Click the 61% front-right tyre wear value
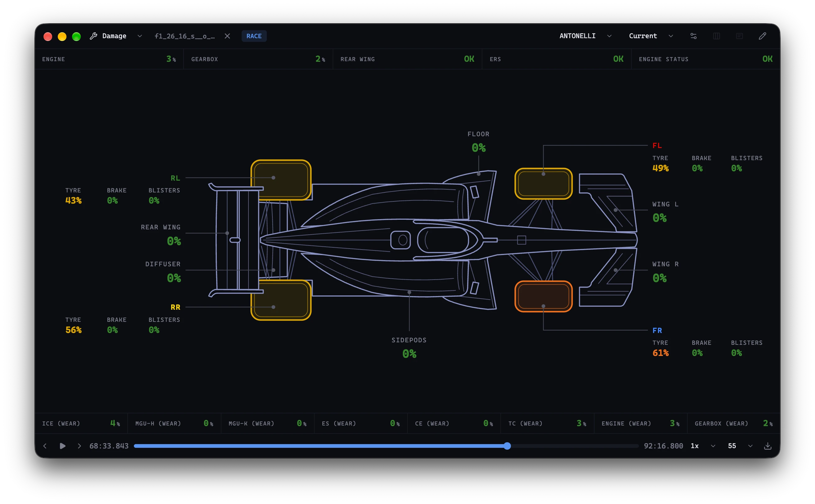Viewport: 815px width, 504px height. pos(660,353)
